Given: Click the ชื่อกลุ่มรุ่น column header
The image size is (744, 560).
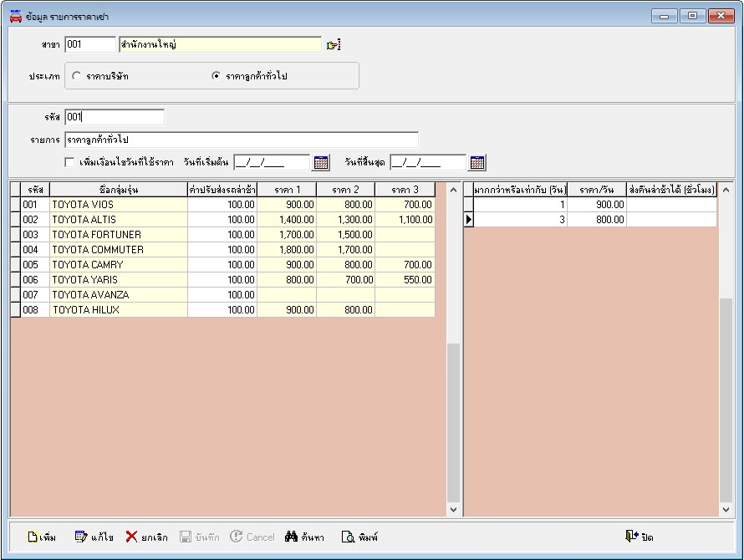Looking at the screenshot, I should coord(119,190).
